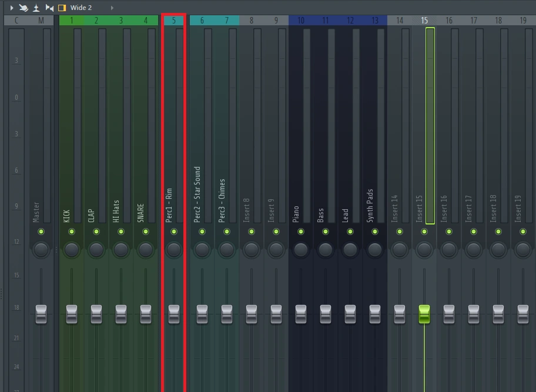Click the orange mixer layout view icon

pyautogui.click(x=62, y=8)
